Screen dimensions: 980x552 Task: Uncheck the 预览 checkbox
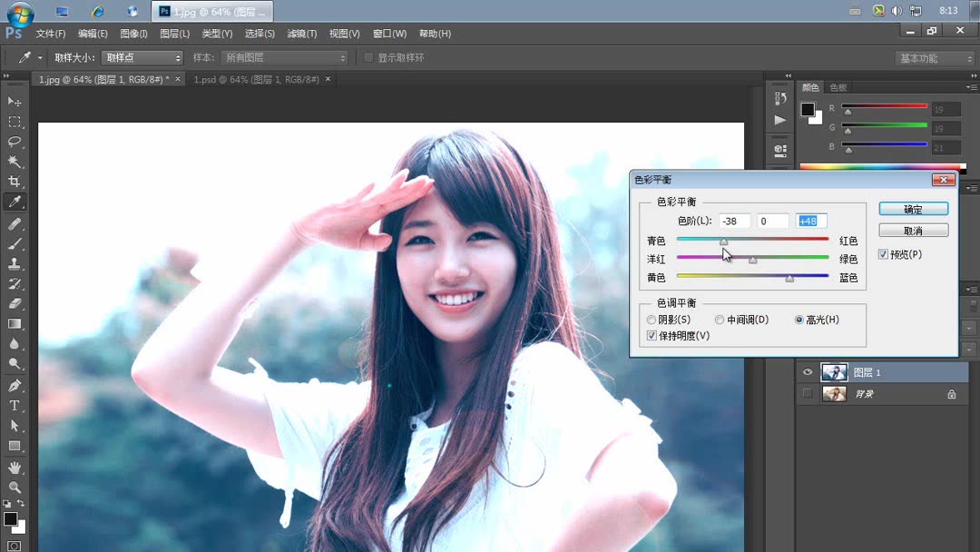[882, 254]
